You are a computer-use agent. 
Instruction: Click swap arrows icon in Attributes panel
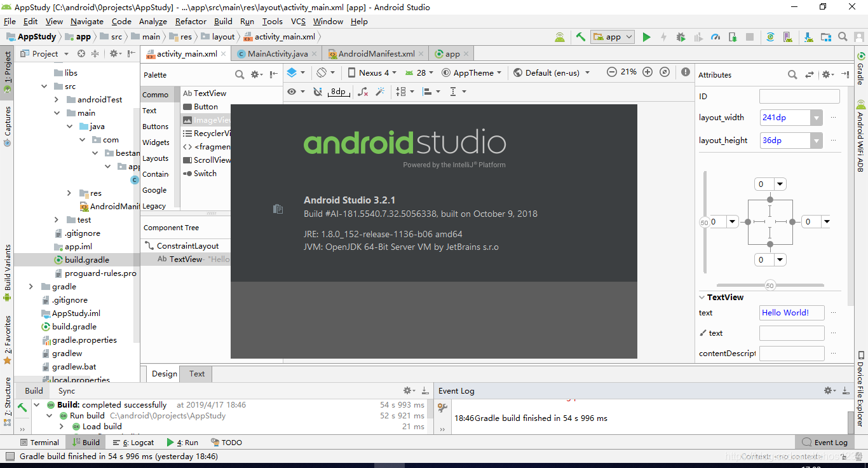(x=810, y=74)
